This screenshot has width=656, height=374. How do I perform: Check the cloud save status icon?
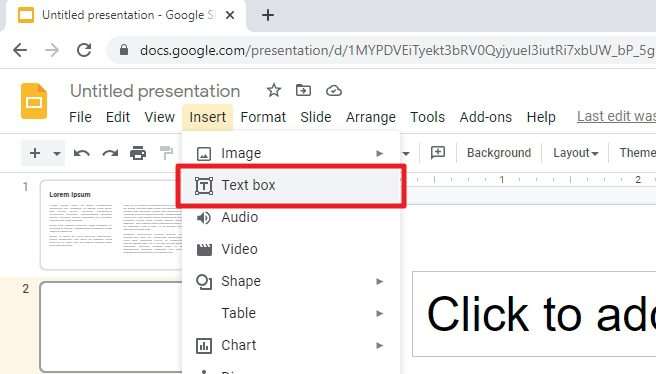[334, 90]
